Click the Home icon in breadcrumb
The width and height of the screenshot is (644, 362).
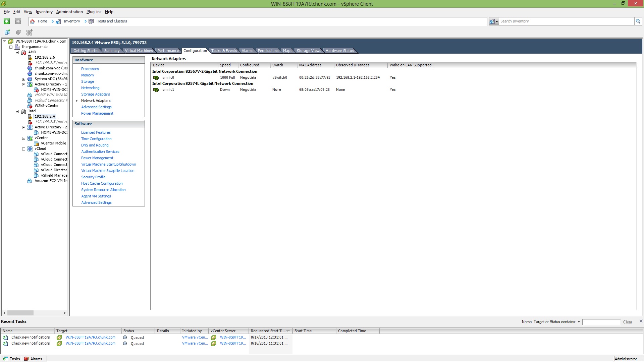click(33, 21)
